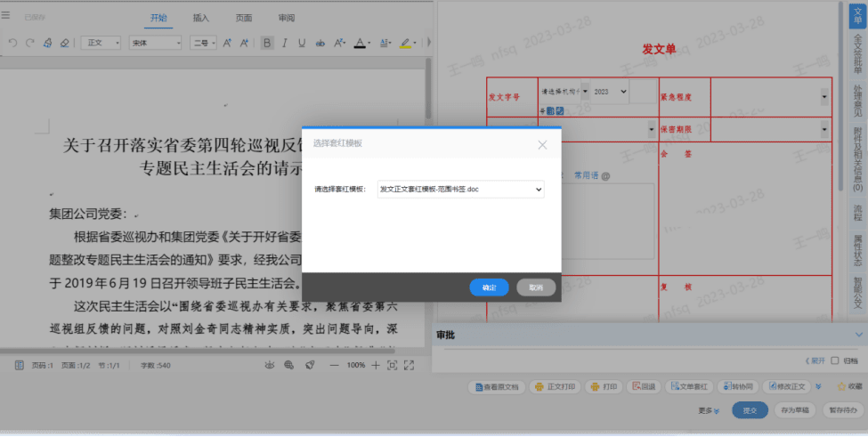Image resolution: width=868 pixels, height=437 pixels.
Task: Zoom in with the plus button
Action: pos(376,365)
